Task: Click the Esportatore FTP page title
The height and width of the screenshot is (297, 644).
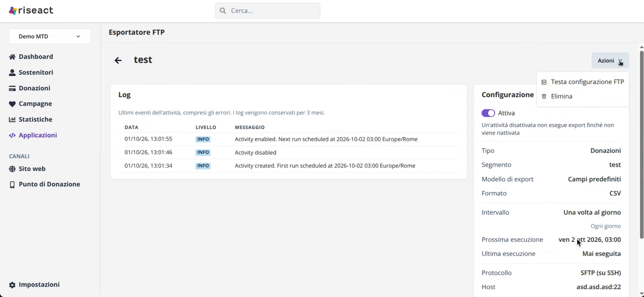Action: click(x=136, y=32)
